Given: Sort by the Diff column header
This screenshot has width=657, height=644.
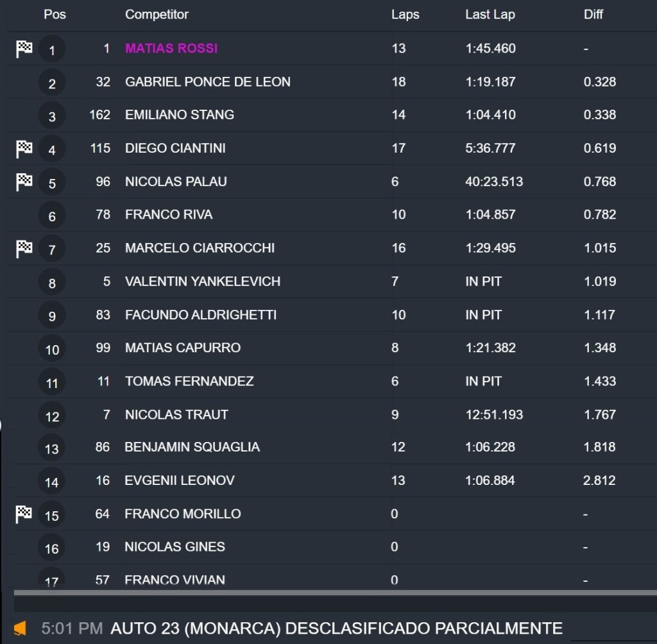Looking at the screenshot, I should point(593,14).
